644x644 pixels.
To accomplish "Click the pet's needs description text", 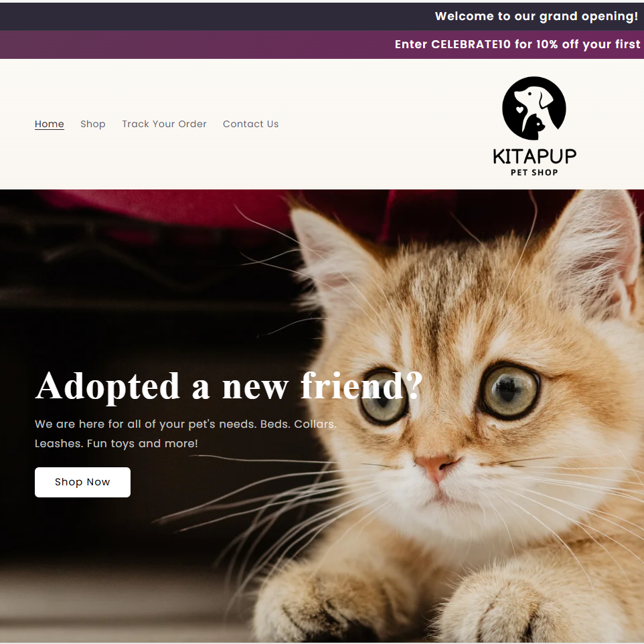I will (185, 434).
